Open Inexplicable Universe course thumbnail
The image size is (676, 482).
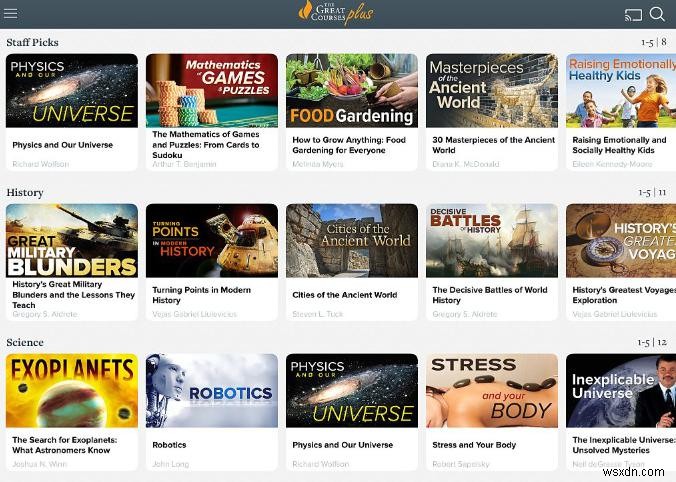click(x=621, y=391)
